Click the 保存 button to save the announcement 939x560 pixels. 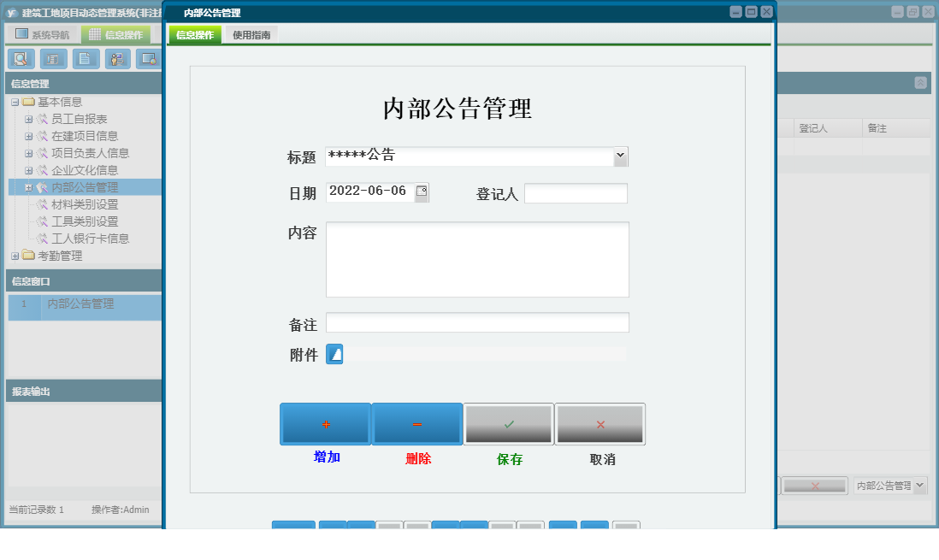click(x=508, y=423)
